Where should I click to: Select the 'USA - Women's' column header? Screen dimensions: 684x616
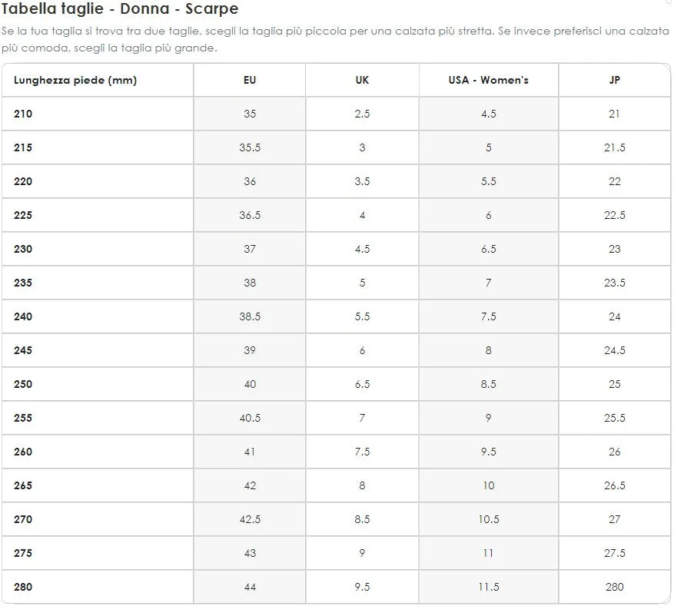pos(488,80)
